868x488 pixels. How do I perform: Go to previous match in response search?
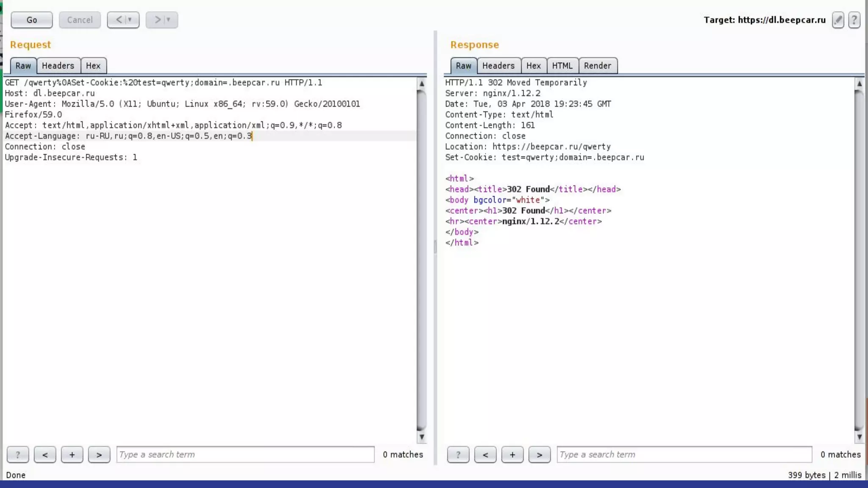click(x=485, y=455)
